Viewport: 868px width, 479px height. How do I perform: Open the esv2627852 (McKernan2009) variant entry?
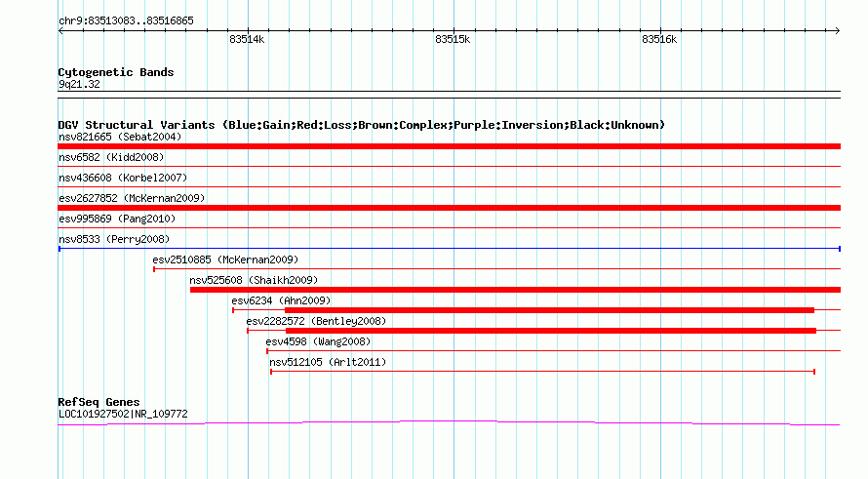pyautogui.click(x=132, y=198)
